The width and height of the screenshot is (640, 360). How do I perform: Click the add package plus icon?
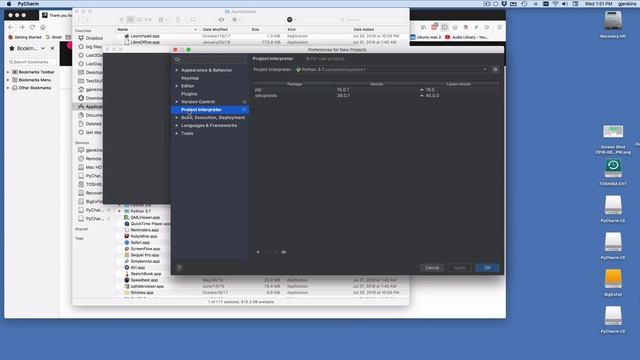point(258,252)
